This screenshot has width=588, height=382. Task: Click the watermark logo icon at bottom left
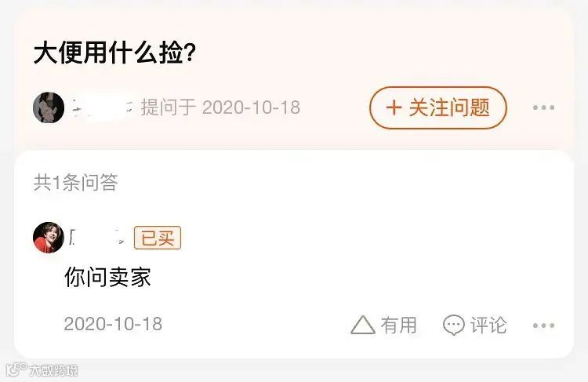coord(16,369)
